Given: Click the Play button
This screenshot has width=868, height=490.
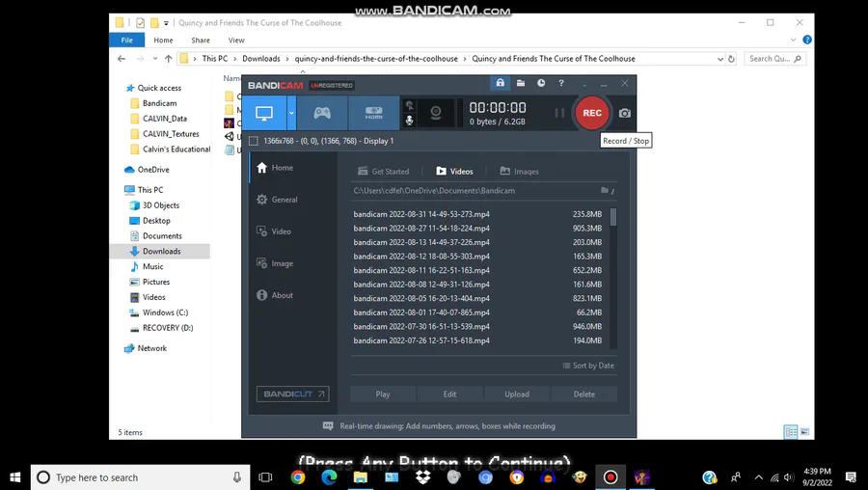Looking at the screenshot, I should [383, 395].
